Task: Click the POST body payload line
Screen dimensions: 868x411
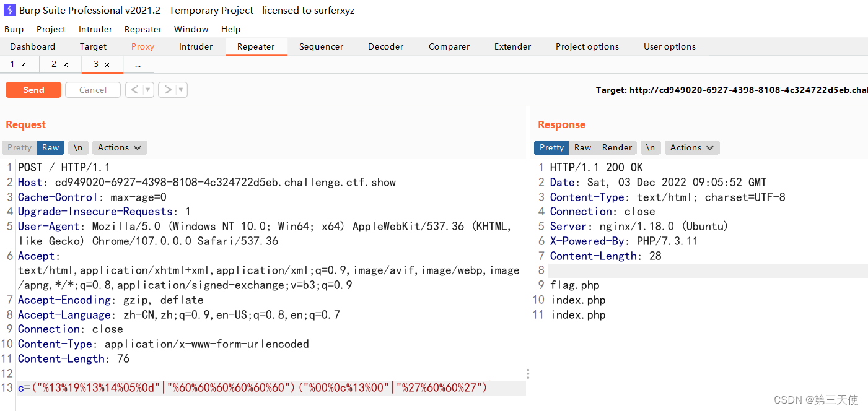Action: click(253, 388)
